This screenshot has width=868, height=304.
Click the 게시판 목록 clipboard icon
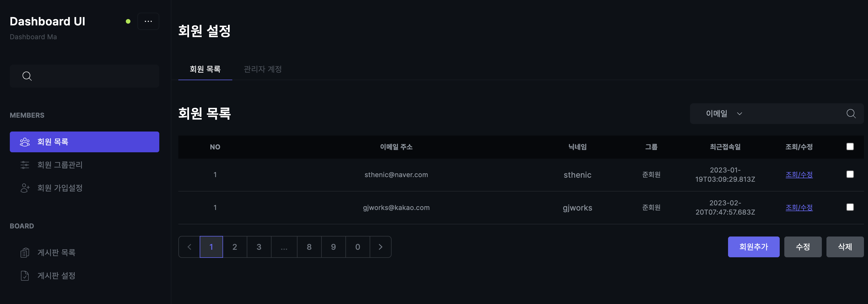click(x=25, y=252)
